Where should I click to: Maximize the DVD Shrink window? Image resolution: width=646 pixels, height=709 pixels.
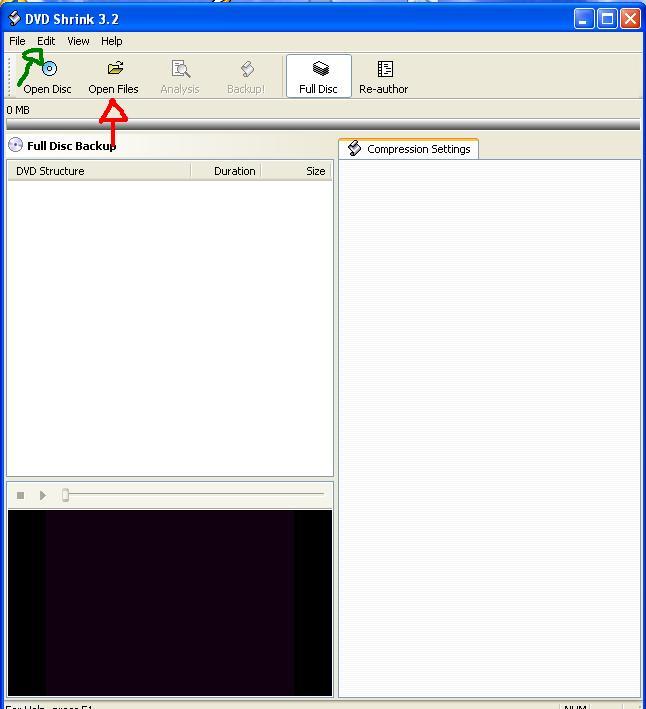pyautogui.click(x=607, y=19)
